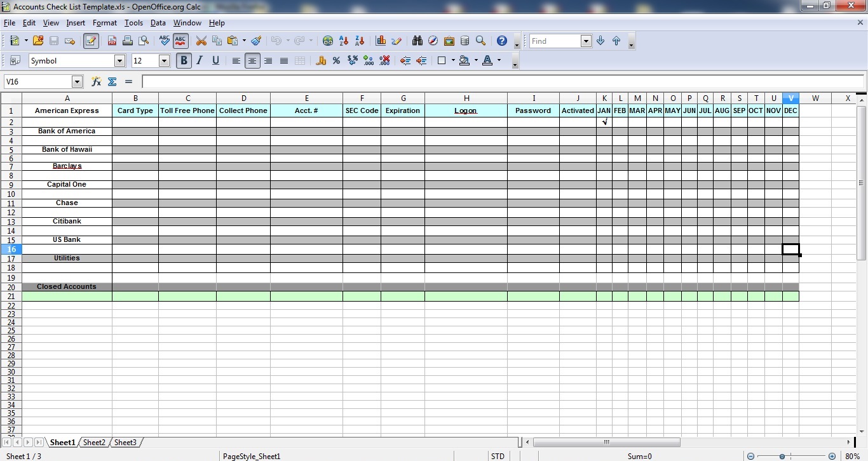Image resolution: width=868 pixels, height=461 pixels.
Task: Select the Closed Accounts cell
Action: 67,287
